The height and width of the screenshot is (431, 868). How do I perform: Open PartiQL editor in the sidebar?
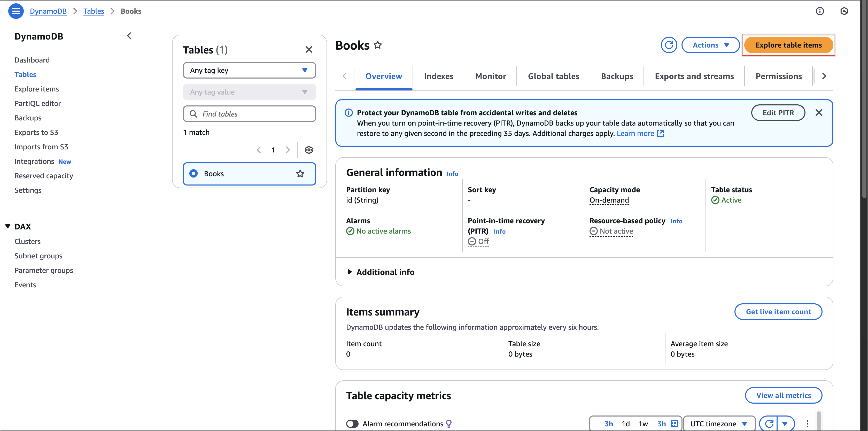coord(38,103)
